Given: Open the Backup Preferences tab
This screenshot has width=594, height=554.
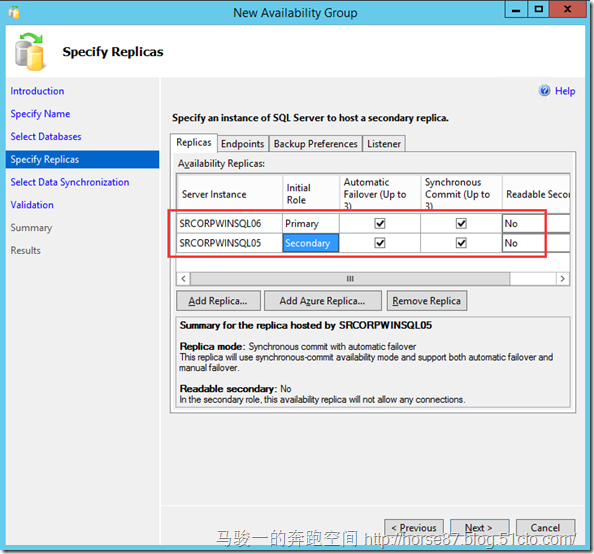Looking at the screenshot, I should tap(316, 144).
